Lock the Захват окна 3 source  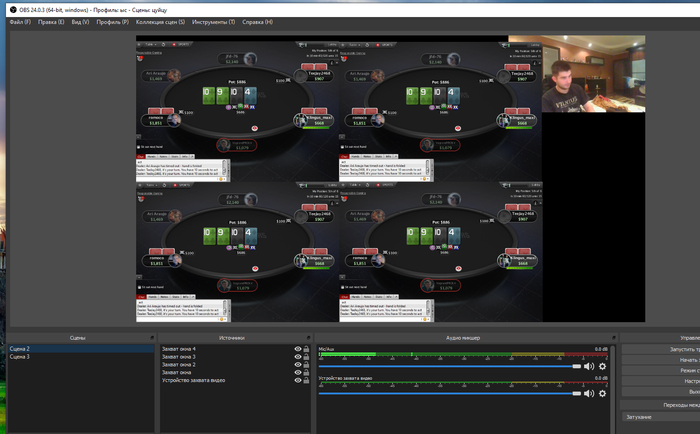tap(306, 357)
